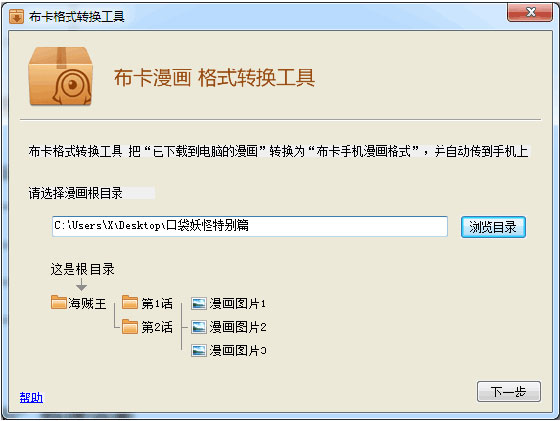Proceed with the 下一步 button

pyautogui.click(x=509, y=391)
